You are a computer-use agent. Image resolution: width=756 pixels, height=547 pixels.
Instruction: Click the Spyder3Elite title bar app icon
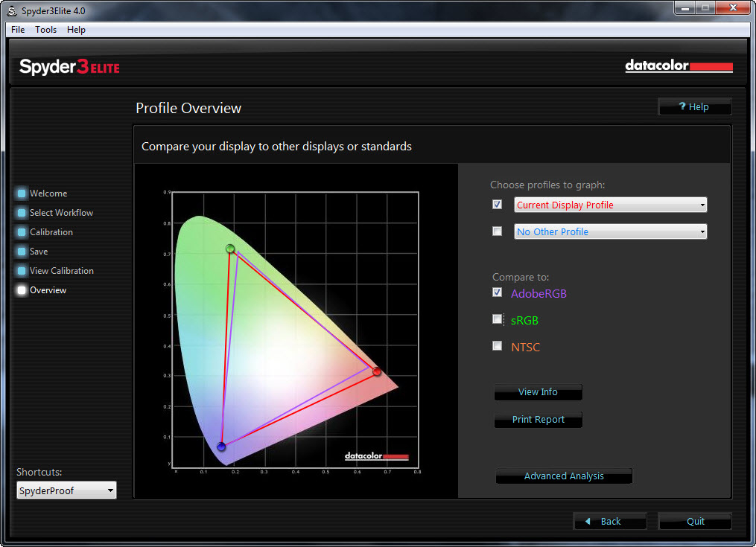[12, 10]
